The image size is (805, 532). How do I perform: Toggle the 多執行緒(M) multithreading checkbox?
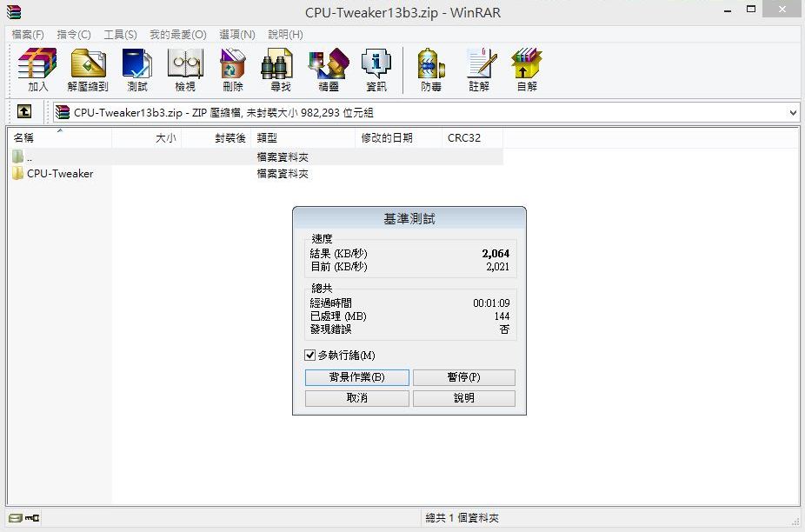(x=309, y=355)
